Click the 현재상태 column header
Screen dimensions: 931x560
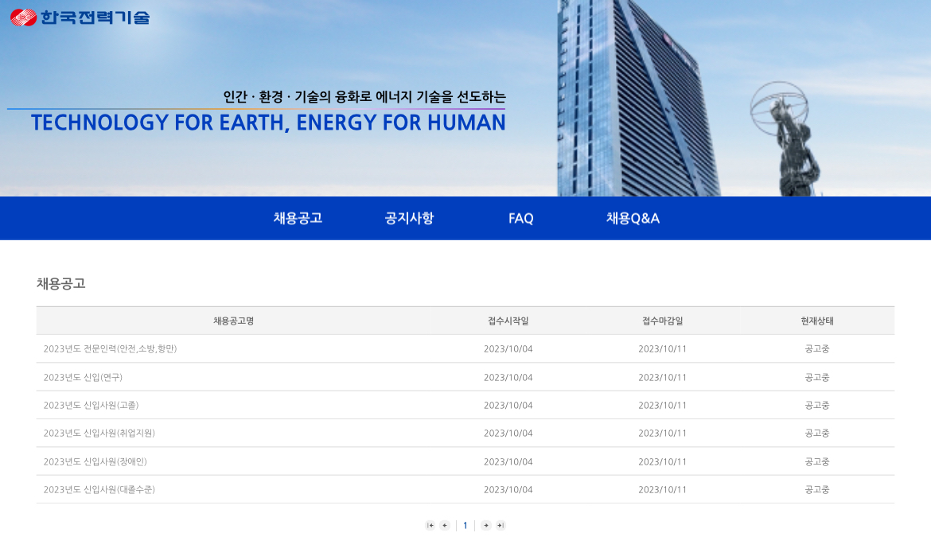pyautogui.click(x=817, y=321)
